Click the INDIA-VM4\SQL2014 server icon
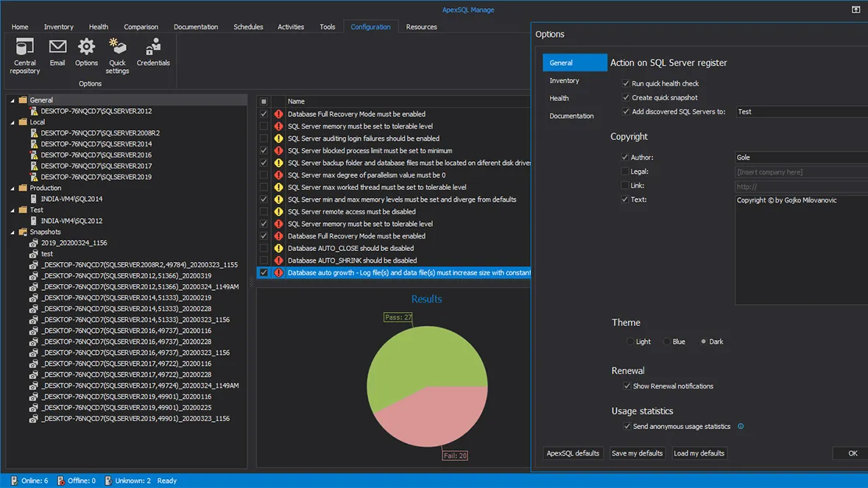The width and height of the screenshot is (868, 488). coord(34,199)
